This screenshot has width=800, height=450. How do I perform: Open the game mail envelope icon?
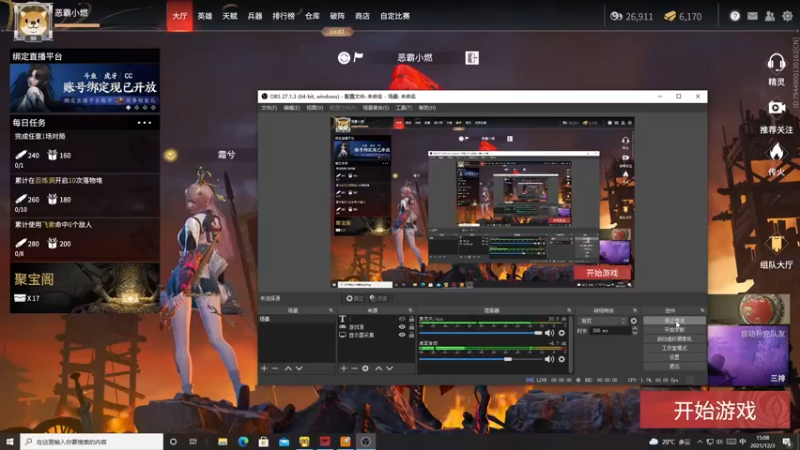tap(753, 16)
